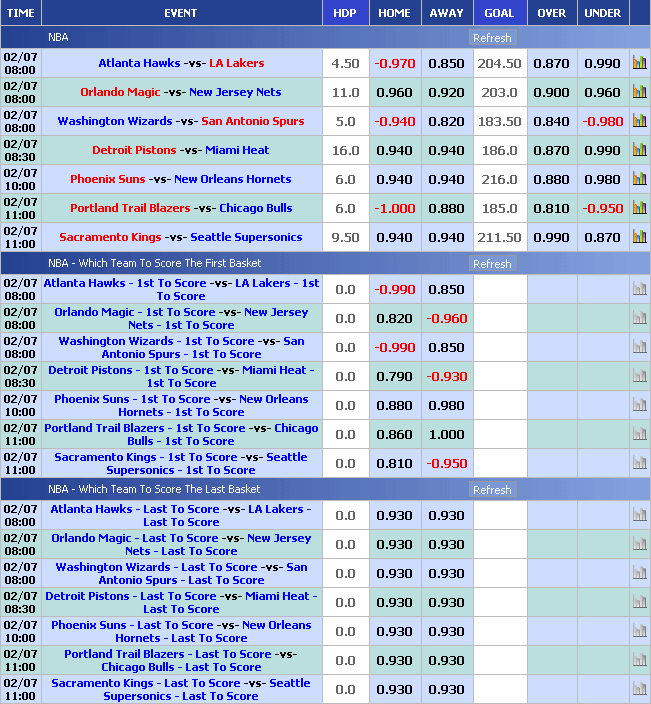Click the GOAL column header
This screenshot has width=651, height=704.
[499, 13]
